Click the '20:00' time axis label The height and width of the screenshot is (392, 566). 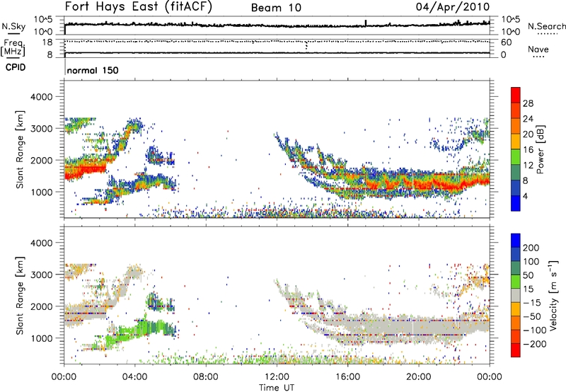coord(419,377)
